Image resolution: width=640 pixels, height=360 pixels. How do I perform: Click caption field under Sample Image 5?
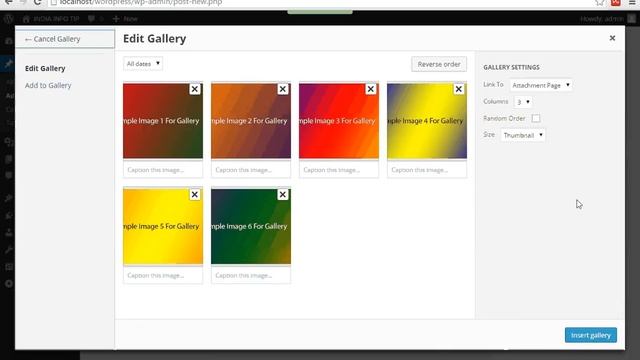tap(163, 276)
